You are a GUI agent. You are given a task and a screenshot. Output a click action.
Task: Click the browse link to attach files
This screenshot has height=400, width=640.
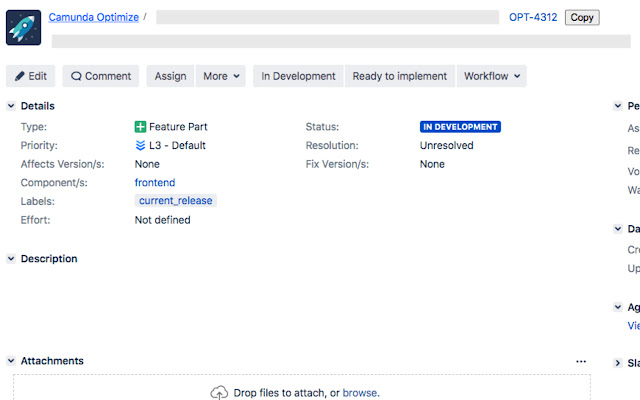(x=360, y=393)
